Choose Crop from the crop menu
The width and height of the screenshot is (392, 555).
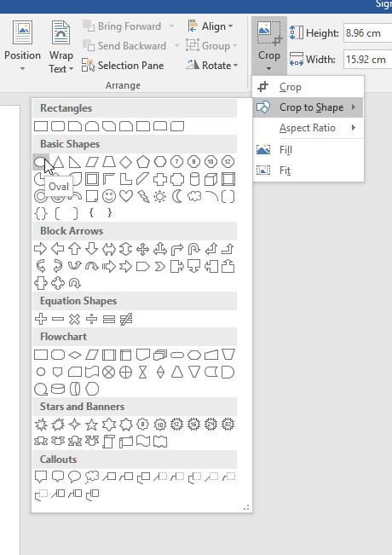coord(308,87)
